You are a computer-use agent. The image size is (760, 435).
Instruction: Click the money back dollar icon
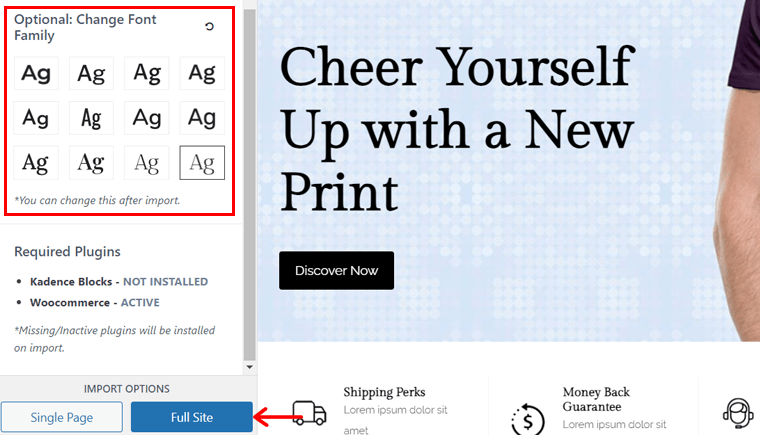(x=528, y=420)
